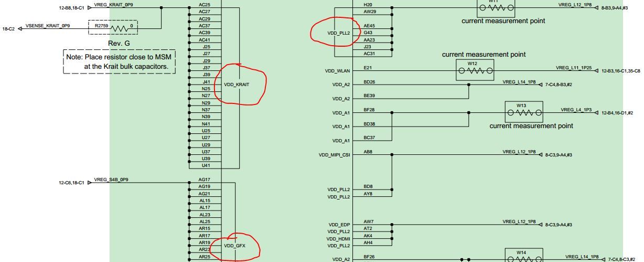This screenshot has height=262, width=644.
Task: Select the VDD_GFX group label
Action: [234, 246]
